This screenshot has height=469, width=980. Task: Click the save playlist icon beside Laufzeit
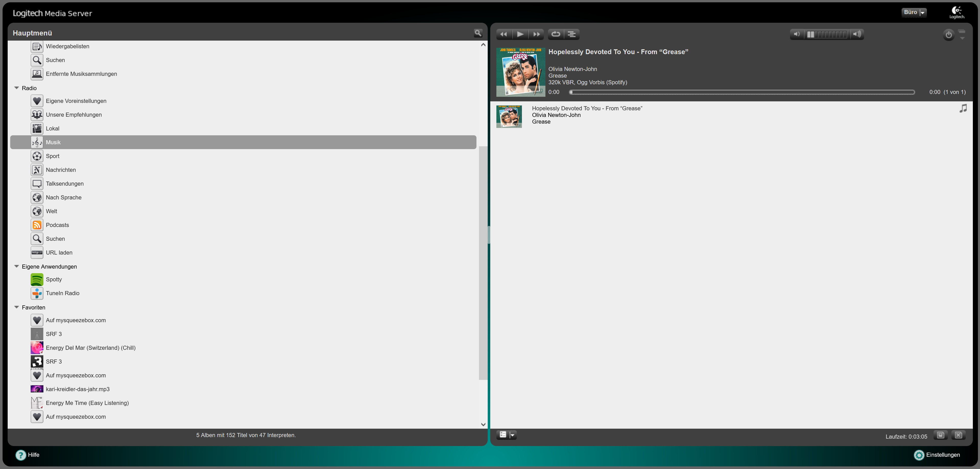(940, 435)
